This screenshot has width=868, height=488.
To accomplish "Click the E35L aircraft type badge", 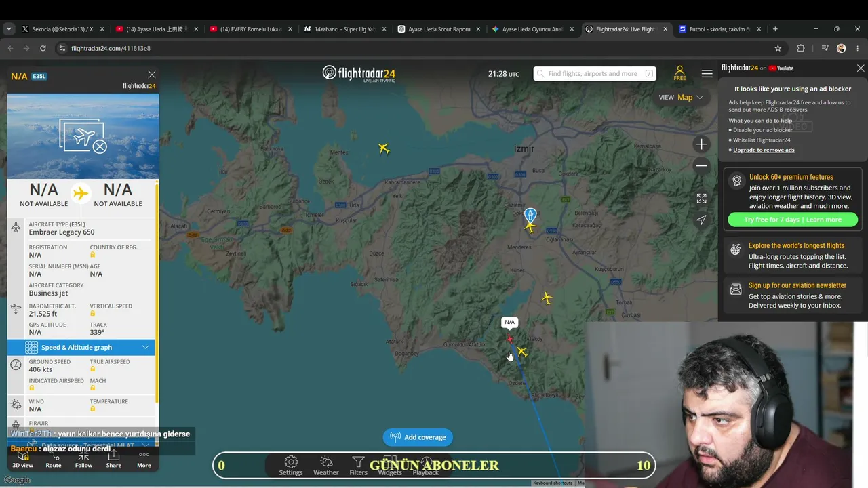I will click(39, 77).
